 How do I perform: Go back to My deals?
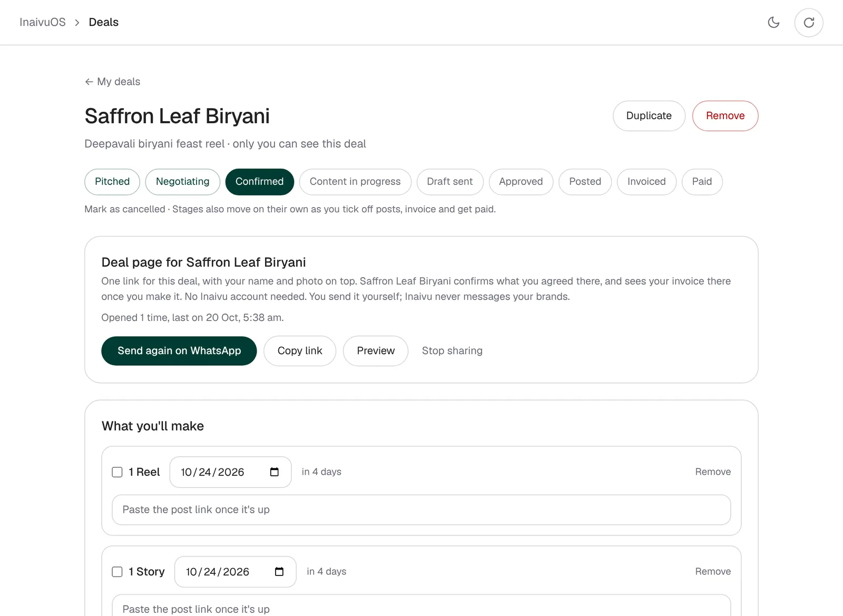pyautogui.click(x=113, y=82)
